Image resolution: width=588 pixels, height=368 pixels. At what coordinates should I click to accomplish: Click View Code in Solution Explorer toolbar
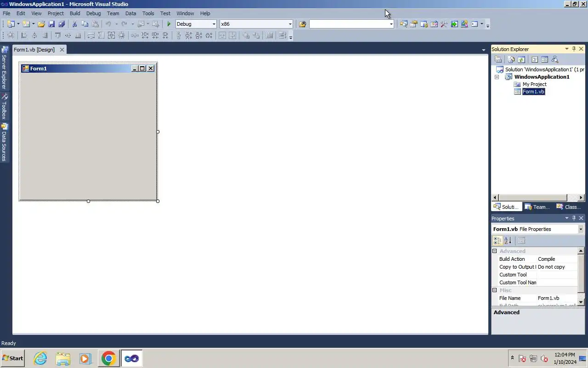(535, 59)
